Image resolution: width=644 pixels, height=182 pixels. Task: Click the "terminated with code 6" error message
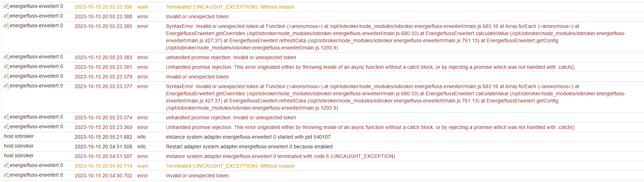[x=280, y=156]
